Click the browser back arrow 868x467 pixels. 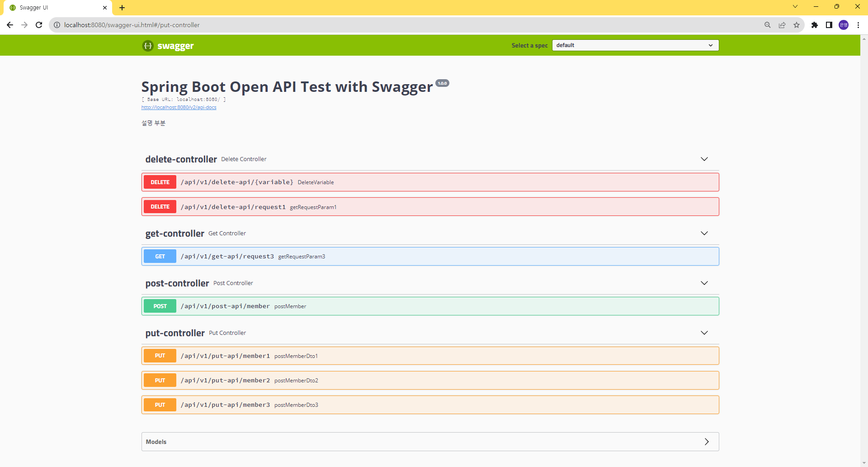(10, 25)
